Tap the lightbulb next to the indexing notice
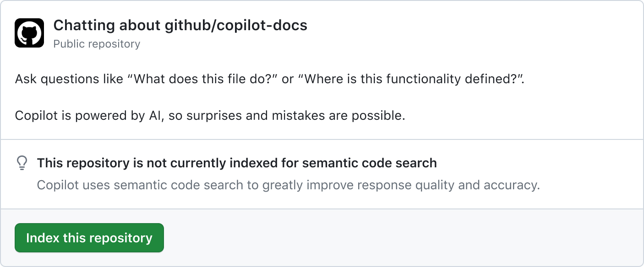This screenshot has height=267, width=644. click(x=22, y=163)
